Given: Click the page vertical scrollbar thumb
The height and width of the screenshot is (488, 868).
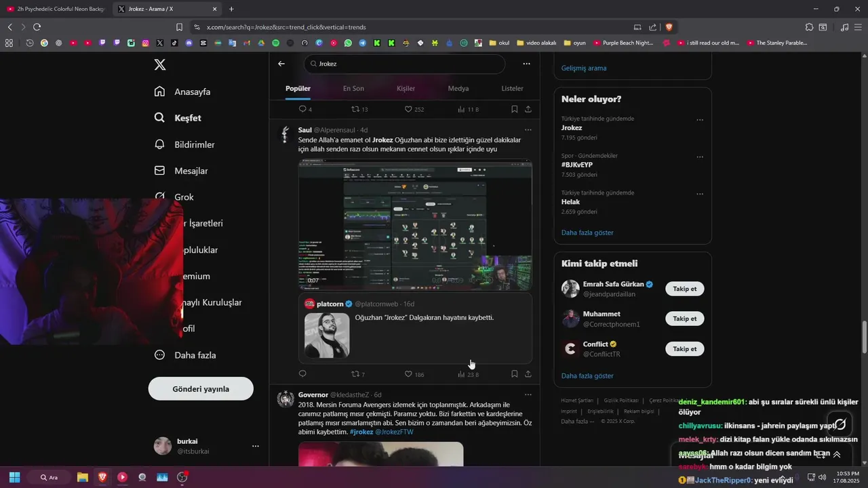Looking at the screenshot, I should click(864, 338).
